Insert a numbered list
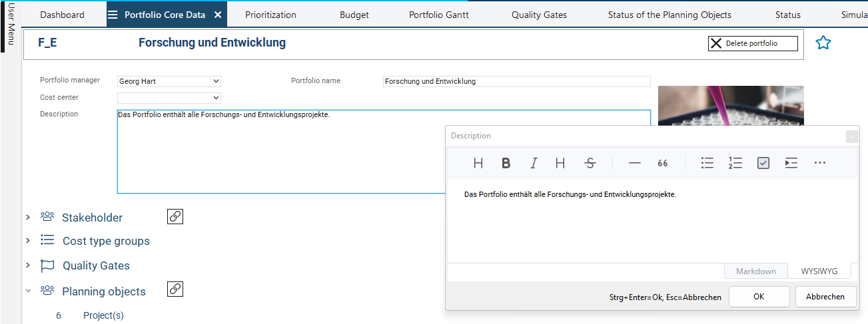The width and height of the screenshot is (868, 324). (735, 163)
